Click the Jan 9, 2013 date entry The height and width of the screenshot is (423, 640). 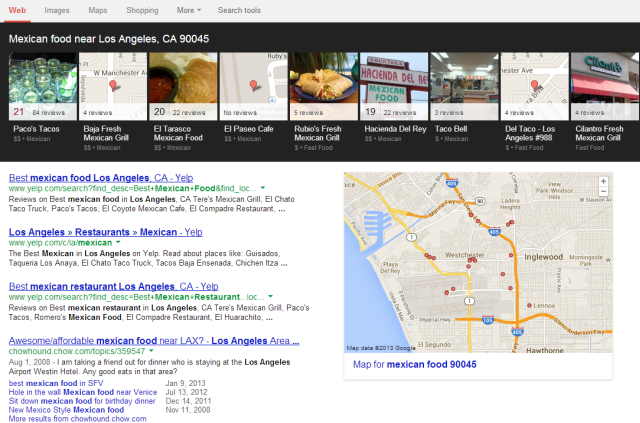click(185, 383)
